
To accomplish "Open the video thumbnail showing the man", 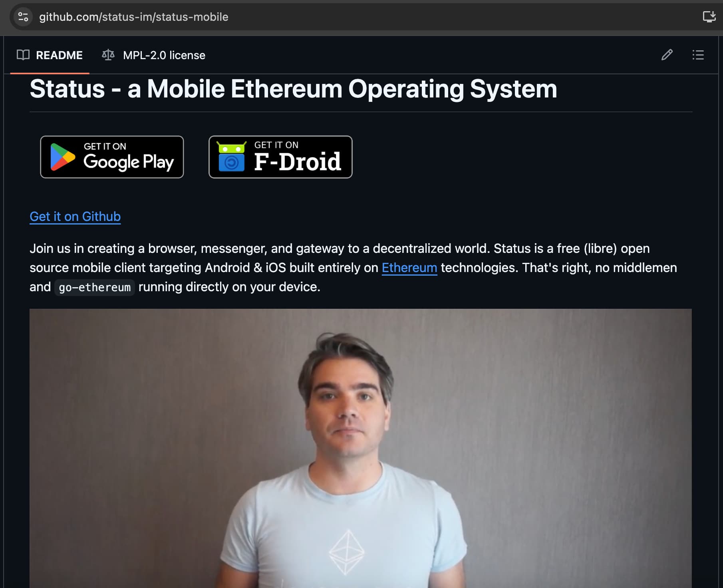I will (361, 448).
